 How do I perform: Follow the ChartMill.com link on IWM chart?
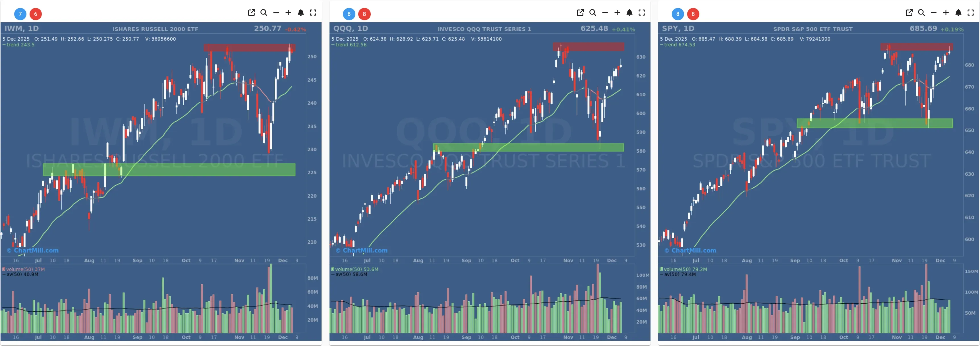[x=32, y=250]
